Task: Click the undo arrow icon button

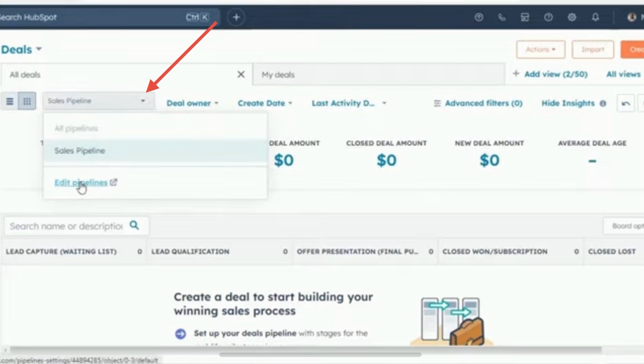Action: tap(626, 103)
